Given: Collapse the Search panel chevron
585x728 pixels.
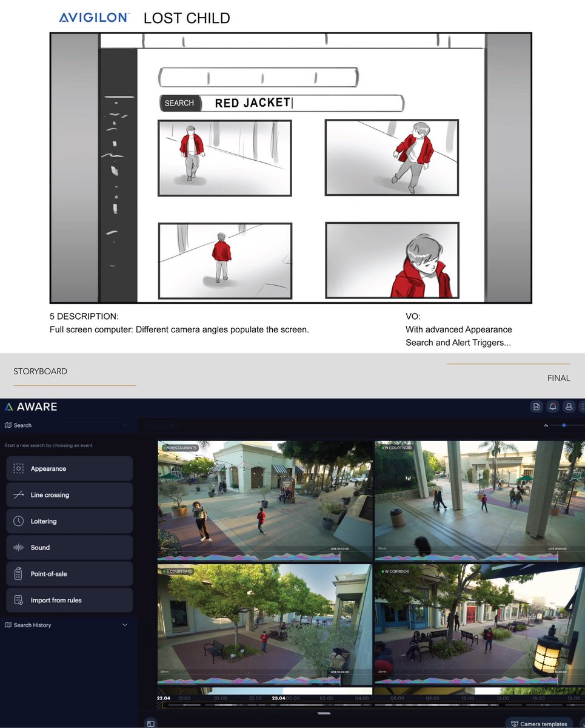Looking at the screenshot, I should tap(125, 425).
